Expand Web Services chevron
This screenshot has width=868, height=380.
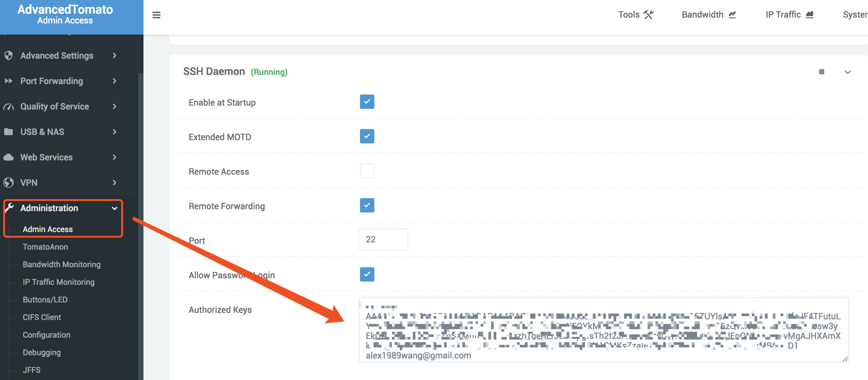pos(114,157)
